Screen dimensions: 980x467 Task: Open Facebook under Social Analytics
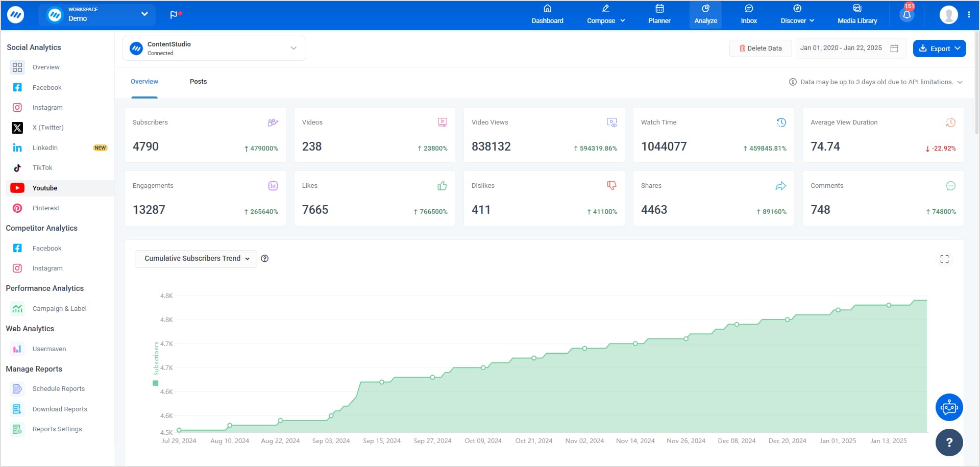[x=60, y=88]
